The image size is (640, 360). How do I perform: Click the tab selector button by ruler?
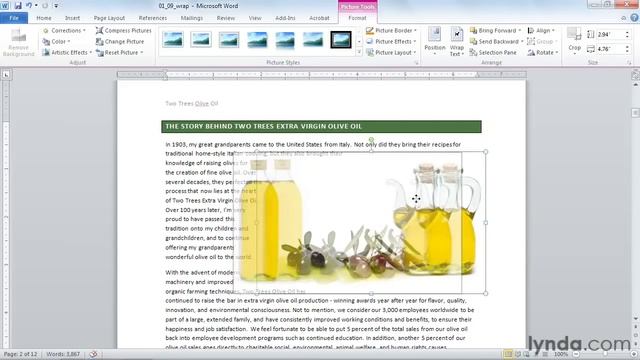coord(6,75)
